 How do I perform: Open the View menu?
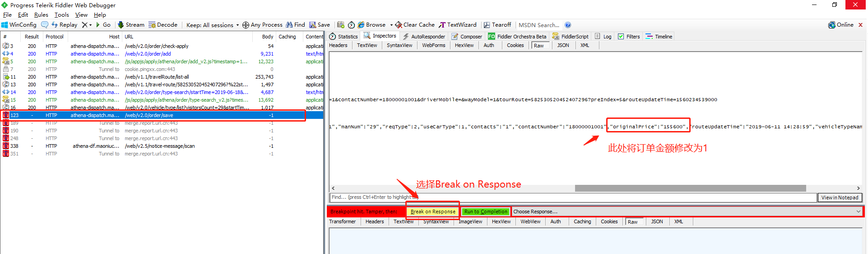pos(81,15)
